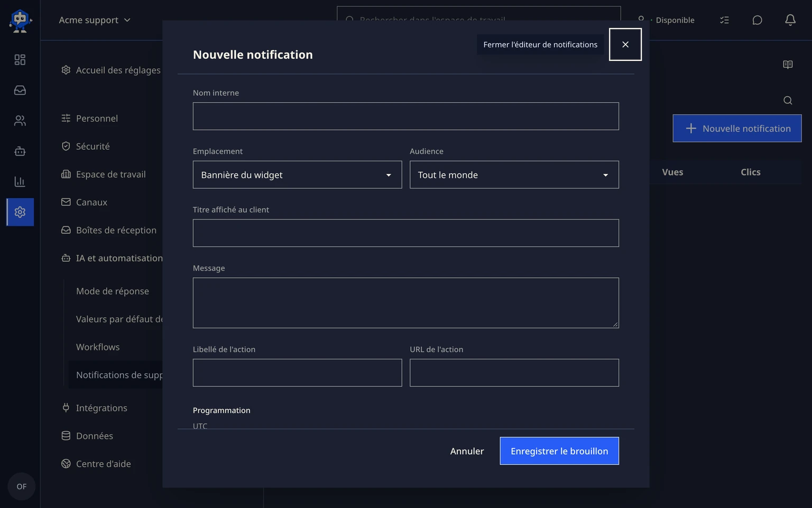Open the notifications bell icon
This screenshot has height=508, width=812.
[790, 20]
